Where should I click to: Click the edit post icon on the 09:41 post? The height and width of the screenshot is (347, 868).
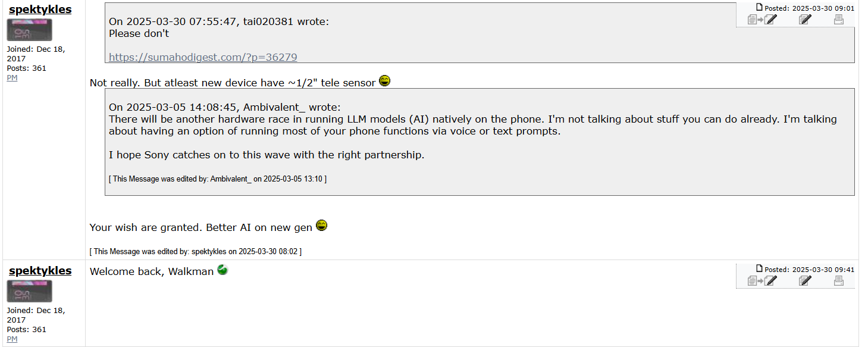805,281
